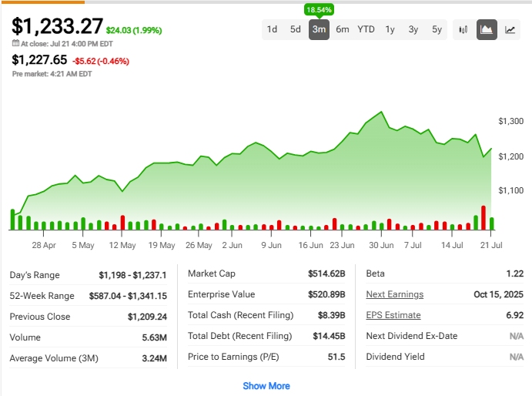Click the Total Debt value $14.45B

pos(329,336)
